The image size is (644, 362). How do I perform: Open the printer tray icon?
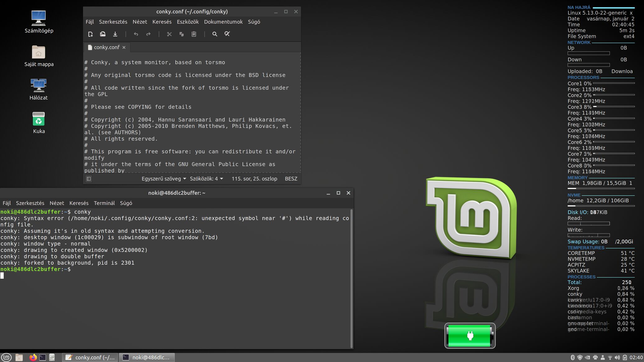[595, 358]
